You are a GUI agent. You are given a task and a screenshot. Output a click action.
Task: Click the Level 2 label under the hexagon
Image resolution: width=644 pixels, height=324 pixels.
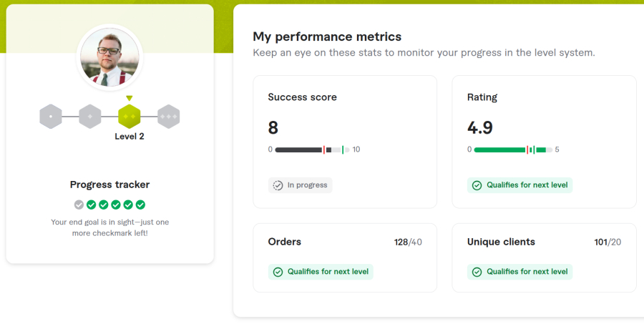[130, 137]
